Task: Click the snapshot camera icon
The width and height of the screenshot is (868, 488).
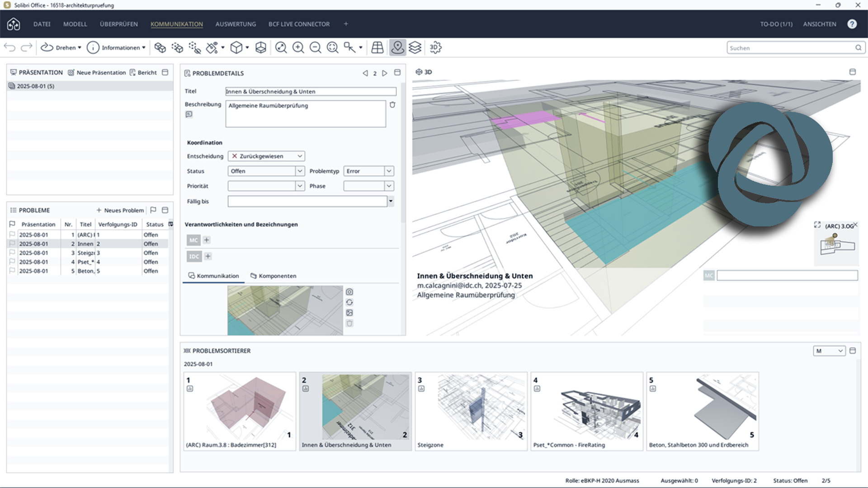Action: [x=349, y=292]
